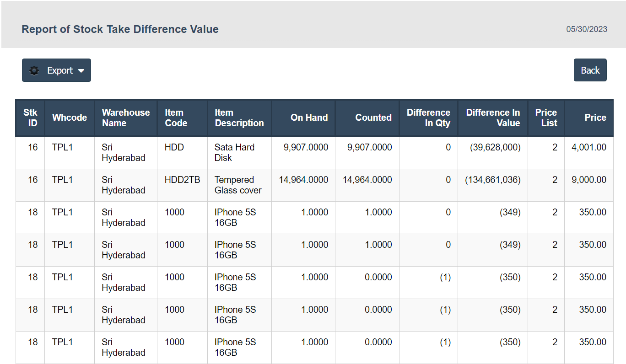This screenshot has height=364, width=626.
Task: Select the Price column header
Action: pyautogui.click(x=595, y=118)
